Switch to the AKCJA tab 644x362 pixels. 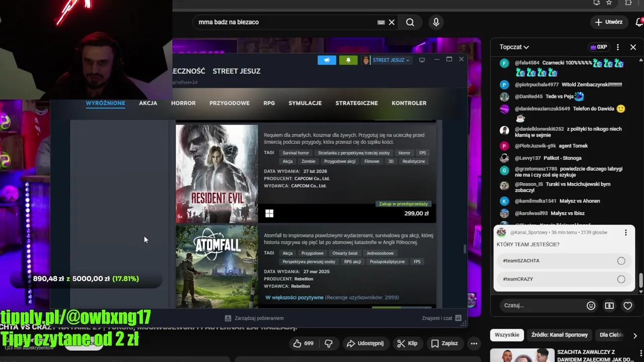(148, 103)
